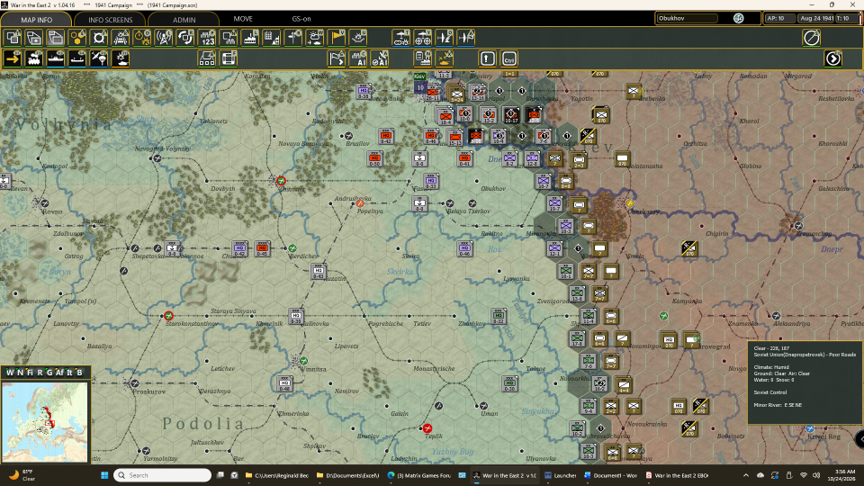Screen dimensions: 864x486
Task: Open the INFO SCREENS tab
Action: pos(110,19)
